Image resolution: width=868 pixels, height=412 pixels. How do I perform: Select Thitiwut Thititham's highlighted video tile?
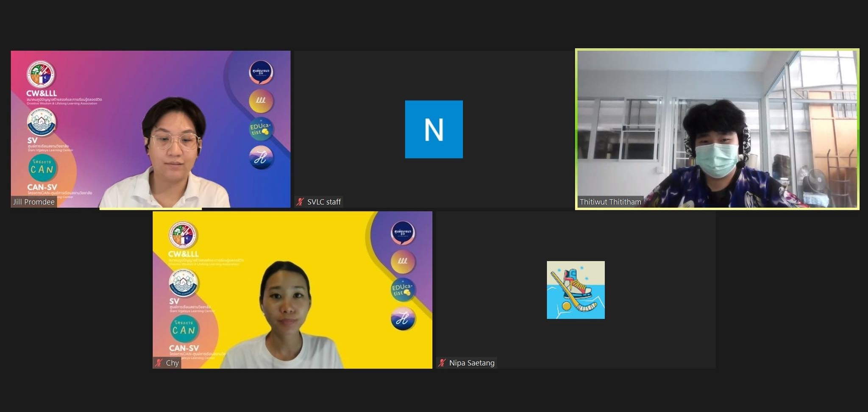click(717, 129)
